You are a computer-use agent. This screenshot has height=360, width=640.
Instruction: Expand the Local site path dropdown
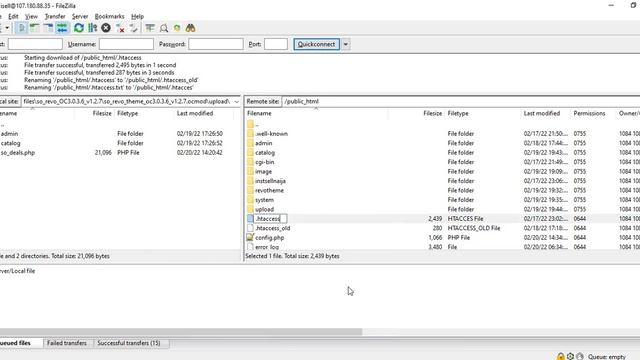[236, 101]
